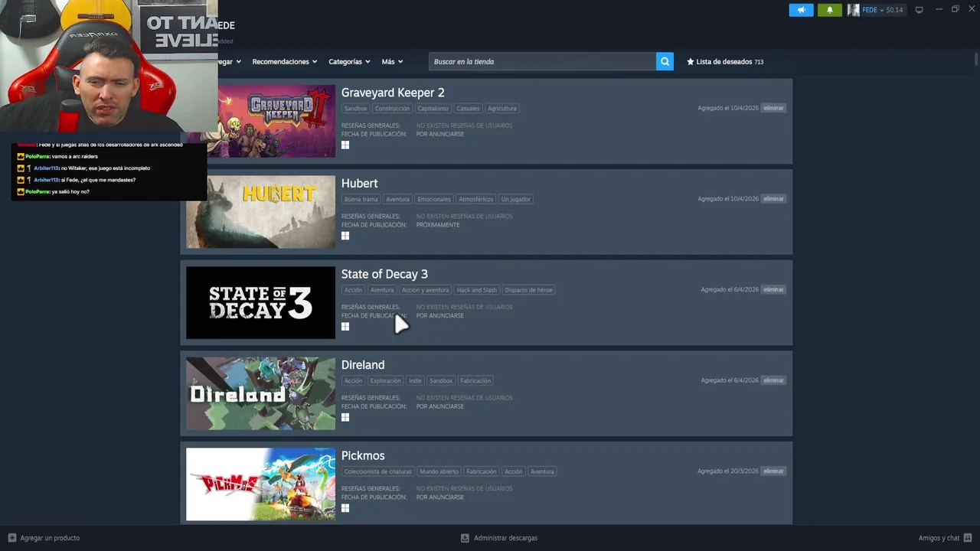Click the chat icon beside Amigos y chat

(968, 538)
